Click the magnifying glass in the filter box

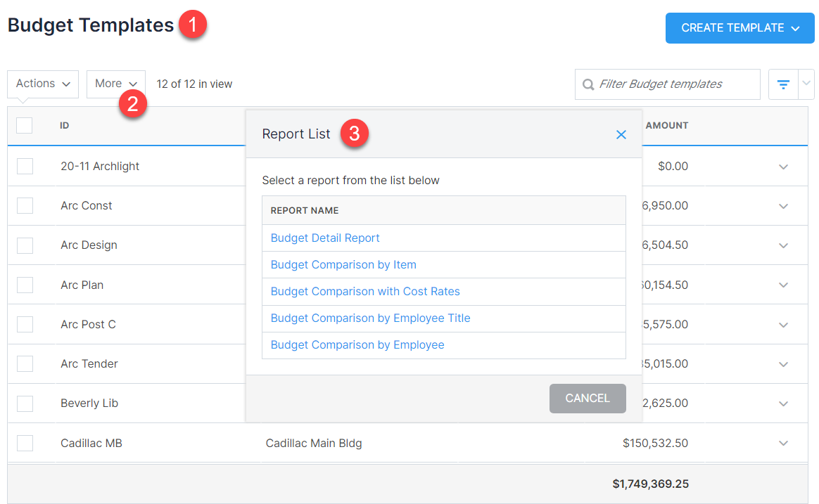pos(588,84)
